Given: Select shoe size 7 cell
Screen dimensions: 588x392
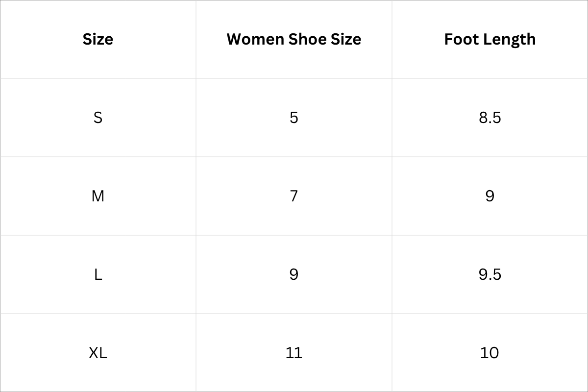Looking at the screenshot, I should pyautogui.click(x=294, y=196).
